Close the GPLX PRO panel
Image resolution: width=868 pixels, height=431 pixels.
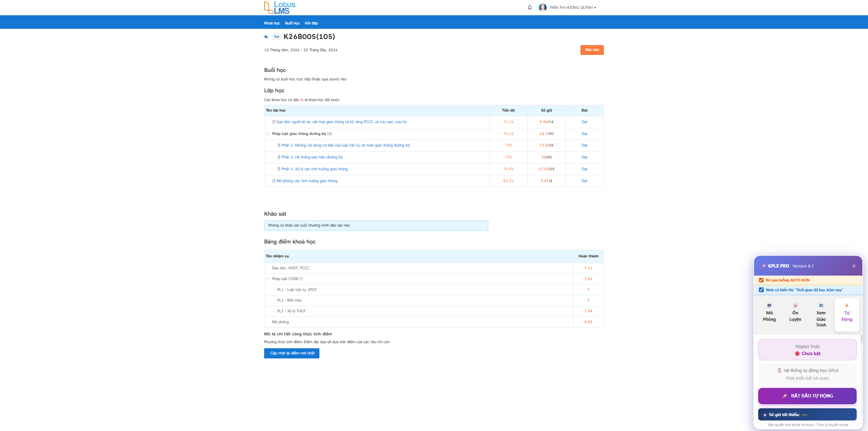[854, 266]
